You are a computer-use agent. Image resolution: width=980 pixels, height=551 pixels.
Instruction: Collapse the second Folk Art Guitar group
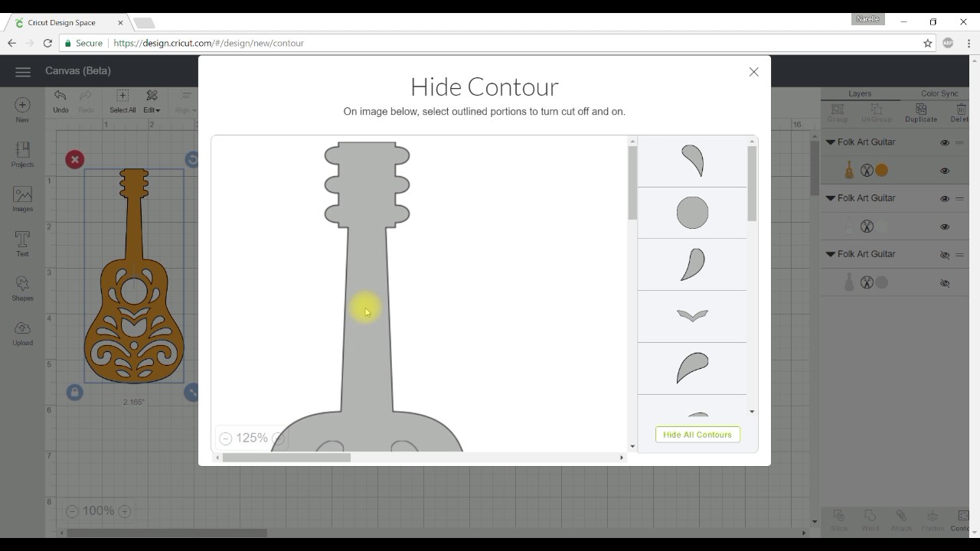(831, 198)
